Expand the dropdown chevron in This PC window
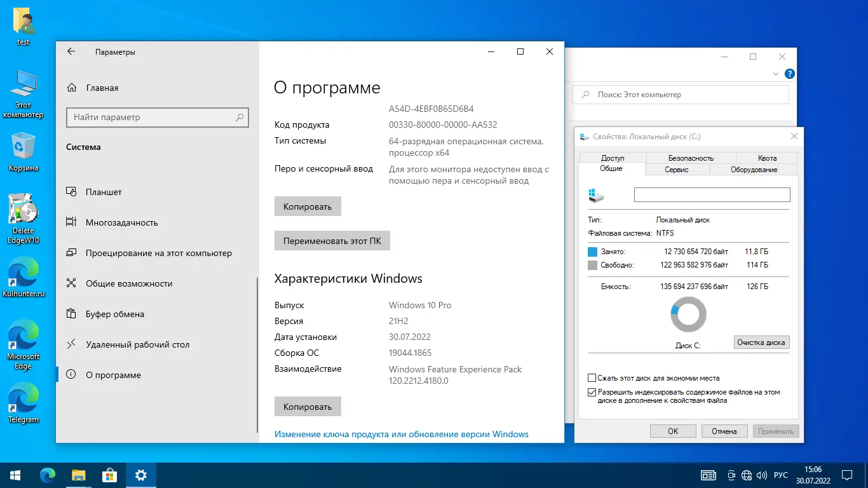The height and width of the screenshot is (488, 868). (775, 73)
